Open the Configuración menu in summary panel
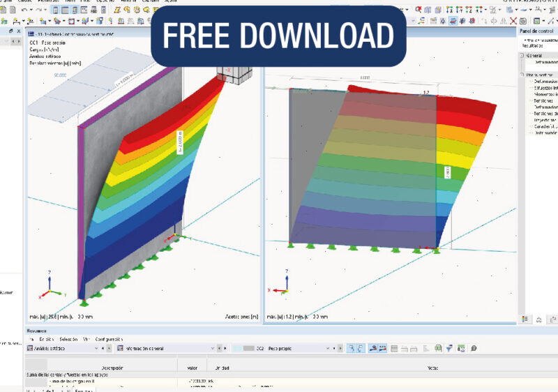 point(109,340)
